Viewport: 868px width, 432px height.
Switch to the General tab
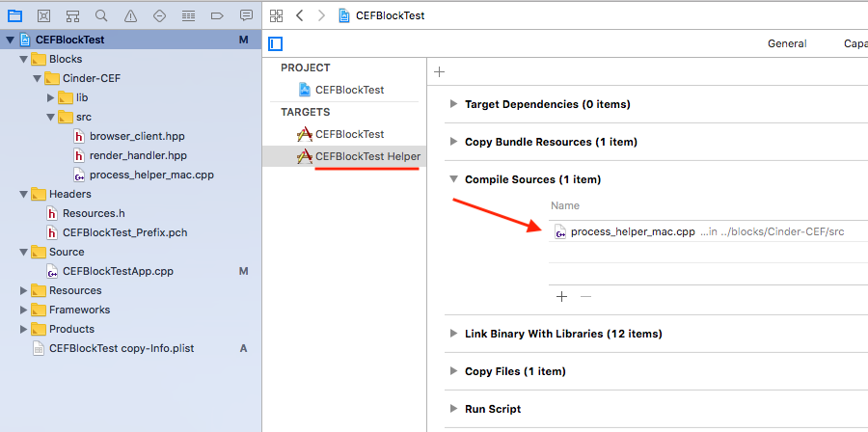click(x=787, y=43)
